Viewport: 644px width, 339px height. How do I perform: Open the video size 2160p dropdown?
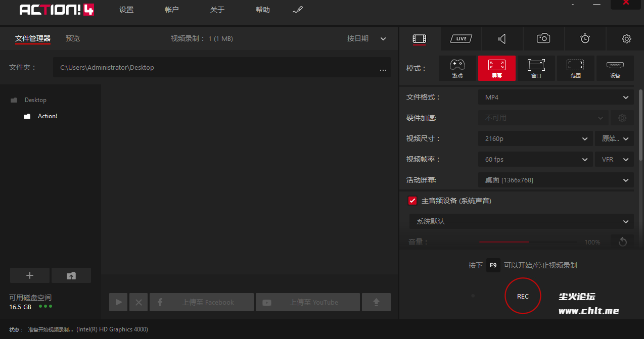pos(535,138)
